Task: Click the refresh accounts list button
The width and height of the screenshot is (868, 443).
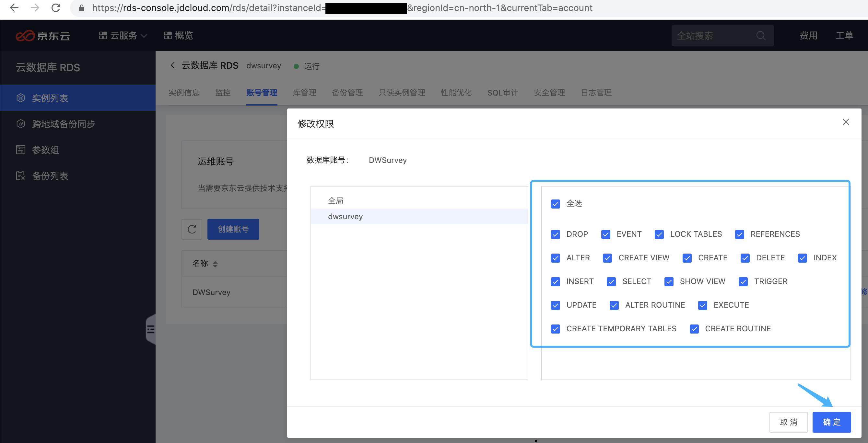Action: point(192,229)
